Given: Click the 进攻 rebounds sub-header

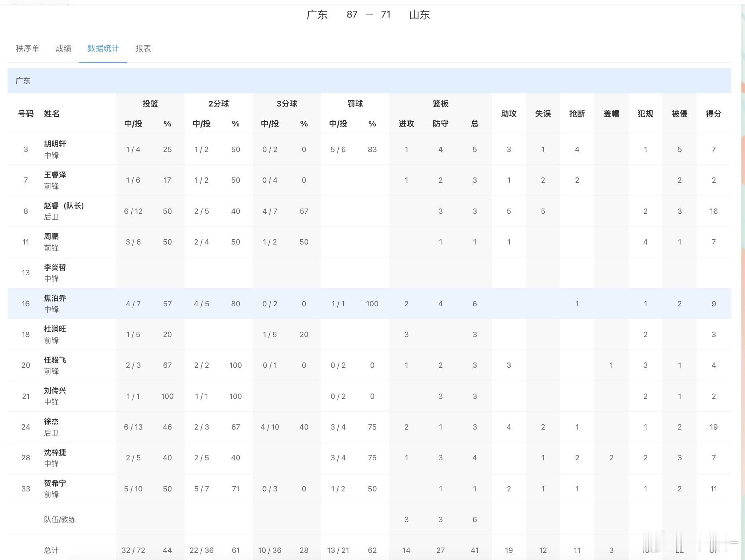Looking at the screenshot, I should [406, 124].
